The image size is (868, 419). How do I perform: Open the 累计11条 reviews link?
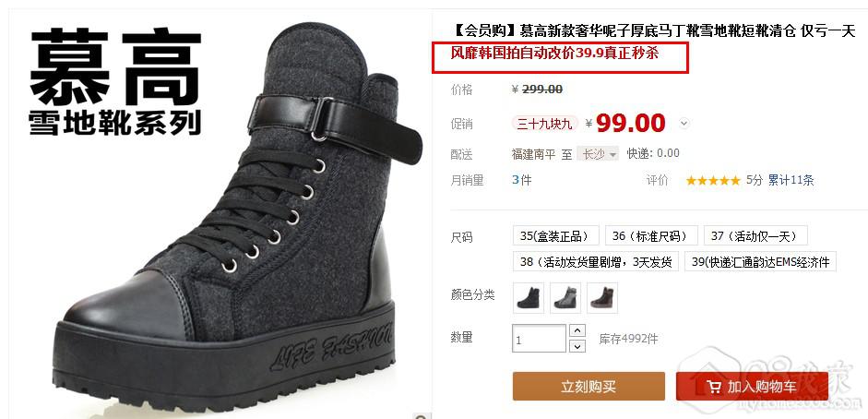click(791, 181)
